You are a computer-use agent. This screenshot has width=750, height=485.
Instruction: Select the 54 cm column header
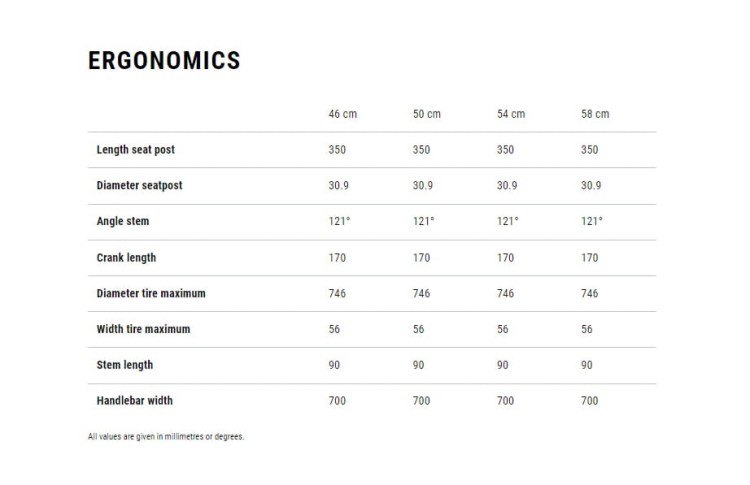coord(511,114)
